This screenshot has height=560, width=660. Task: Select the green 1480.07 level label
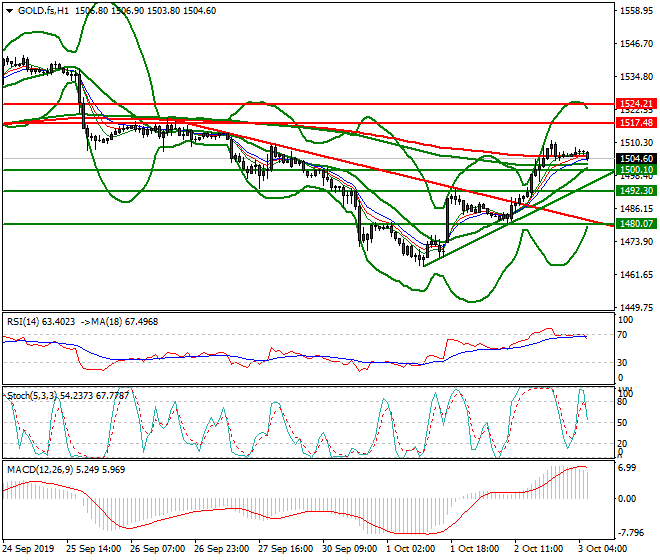(x=636, y=224)
